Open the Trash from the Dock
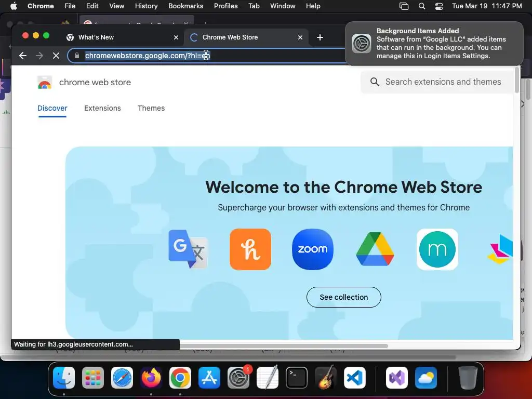The image size is (532, 399). pyautogui.click(x=468, y=378)
